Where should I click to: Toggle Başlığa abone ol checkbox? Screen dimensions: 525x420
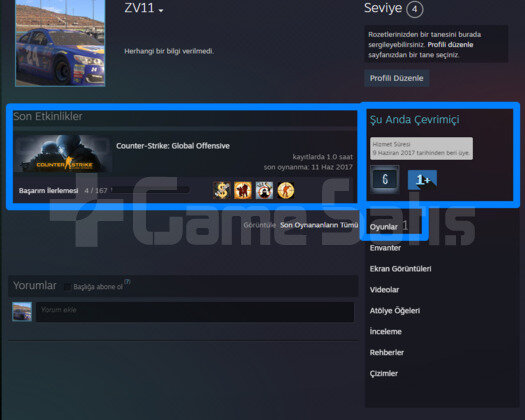coord(67,287)
